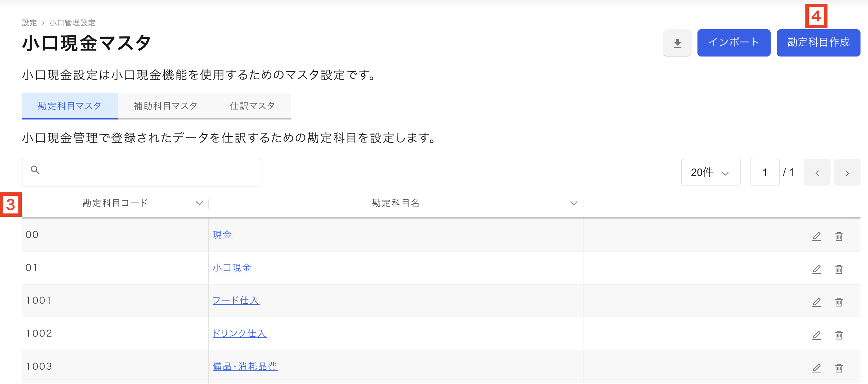Click the インポート button
The image size is (868, 384).
(734, 43)
